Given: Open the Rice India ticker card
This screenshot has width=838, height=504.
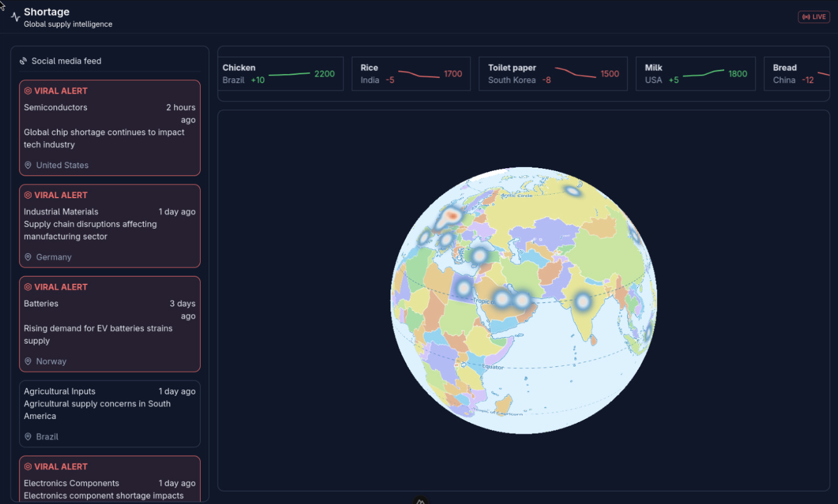Looking at the screenshot, I should coord(411,74).
